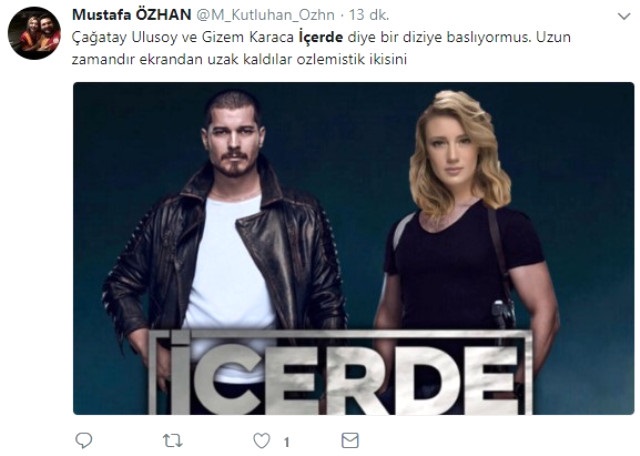Screen dimensions: 640x456
Task: Open the attached İçerde poster image
Action: click(353, 248)
